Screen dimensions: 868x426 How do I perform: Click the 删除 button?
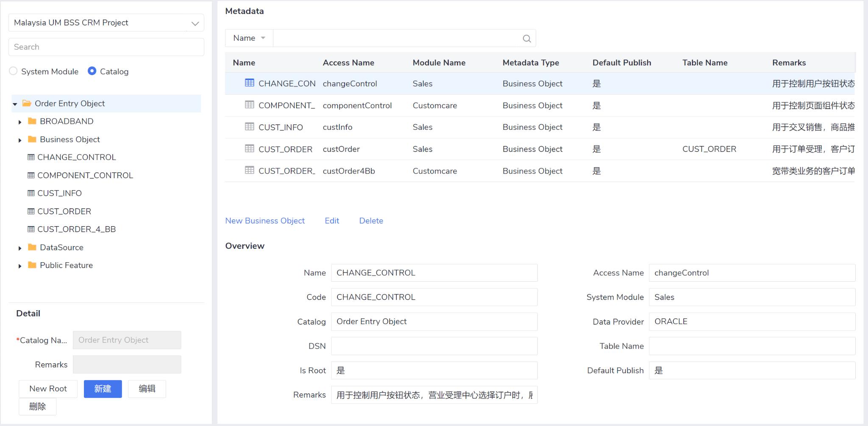pos(37,406)
